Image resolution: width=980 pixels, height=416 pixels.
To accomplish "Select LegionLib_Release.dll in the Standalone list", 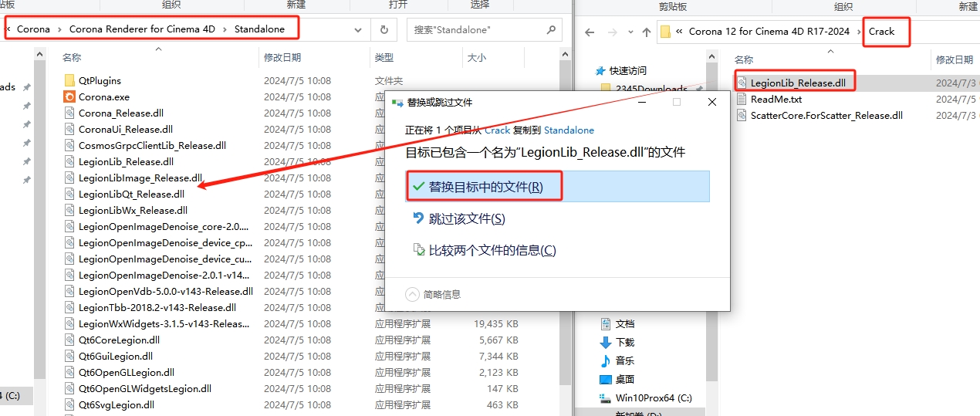I will (126, 161).
